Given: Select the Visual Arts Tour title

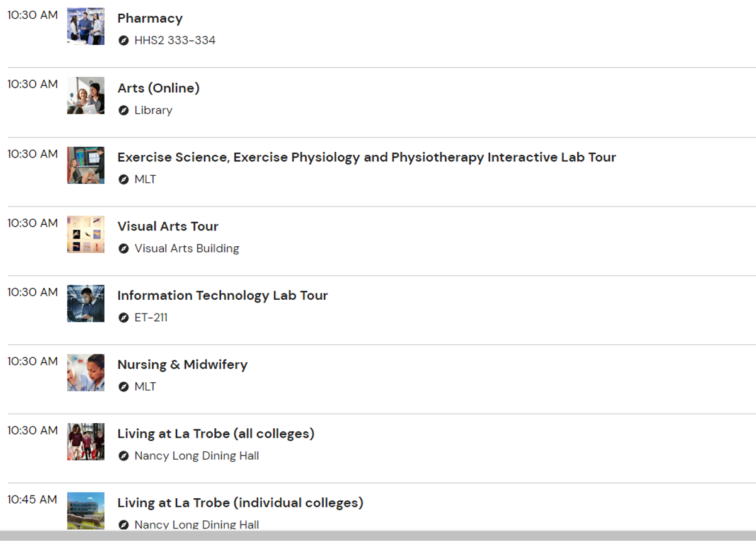Looking at the screenshot, I should [x=168, y=226].
